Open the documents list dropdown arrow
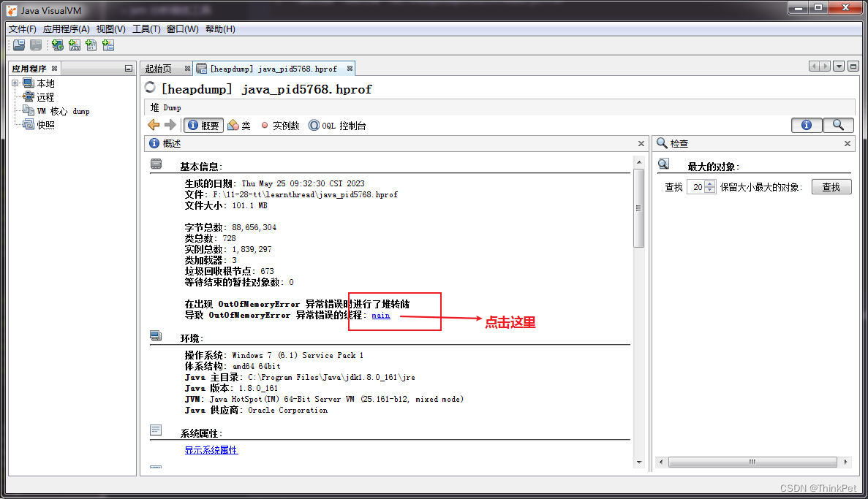Screen dimensions: 868x499 pyautogui.click(x=839, y=66)
